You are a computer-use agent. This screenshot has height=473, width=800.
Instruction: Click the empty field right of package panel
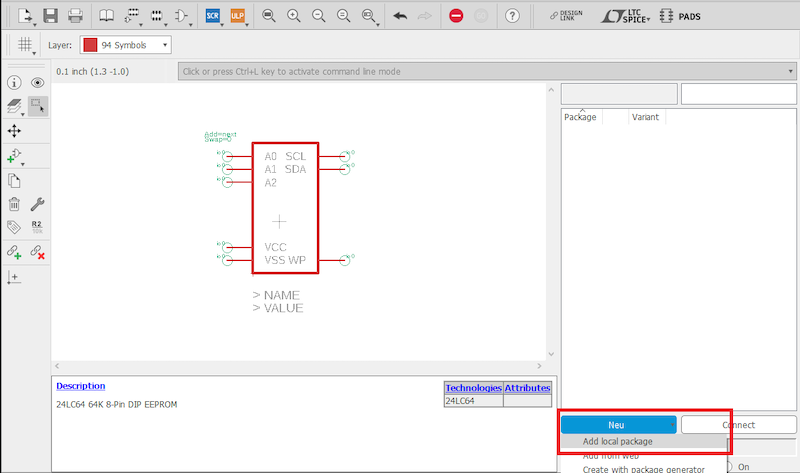point(739,94)
